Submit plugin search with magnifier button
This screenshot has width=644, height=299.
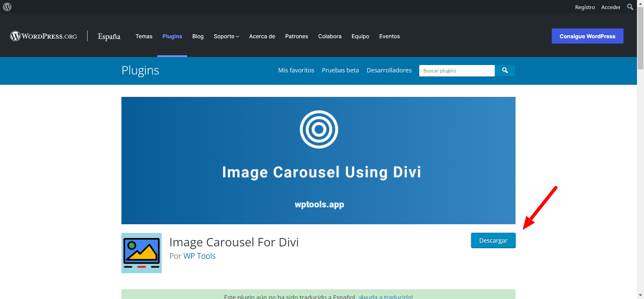505,70
